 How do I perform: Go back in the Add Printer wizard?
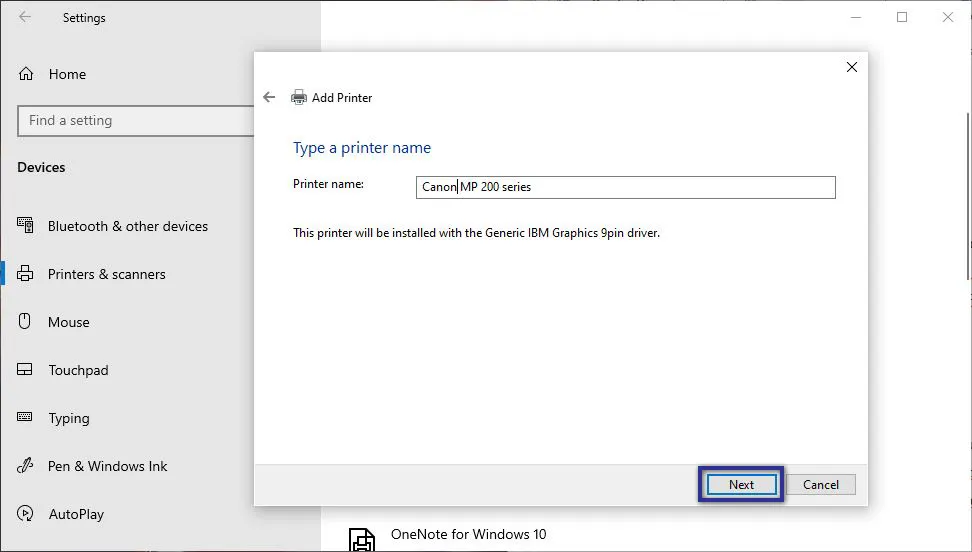click(x=268, y=97)
